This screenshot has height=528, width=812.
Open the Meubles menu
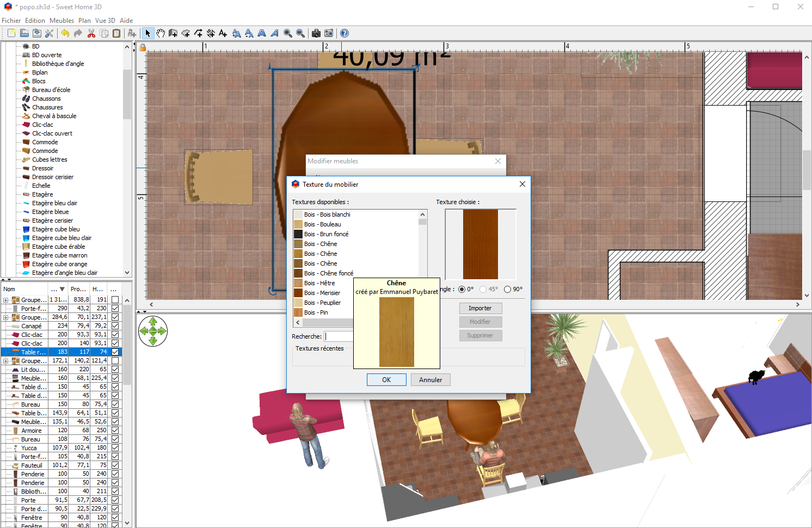point(61,21)
